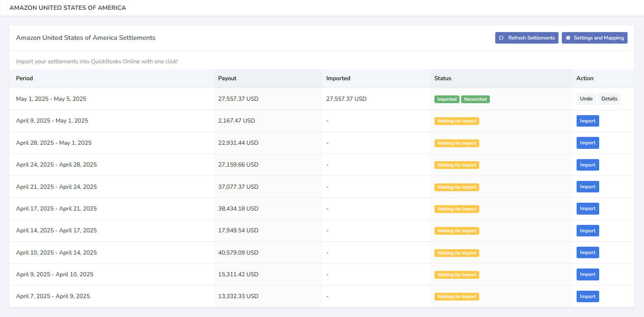Import the April 17 - April 21 settlement
The height and width of the screenshot is (317, 644).
point(588,208)
